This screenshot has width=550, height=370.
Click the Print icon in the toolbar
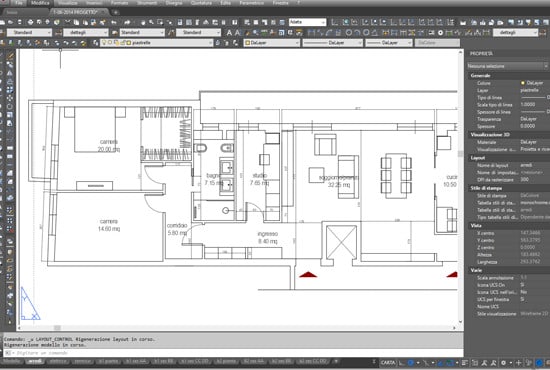31,22
